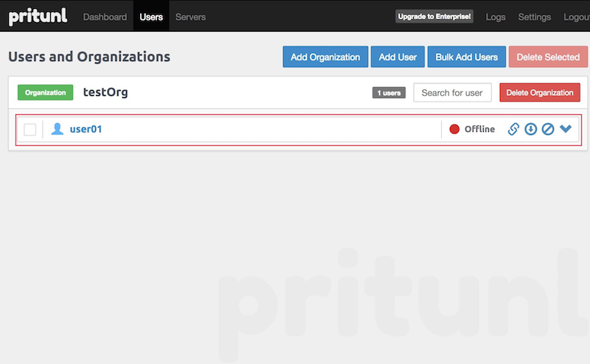
Task: Click the Add User button
Action: click(x=398, y=57)
